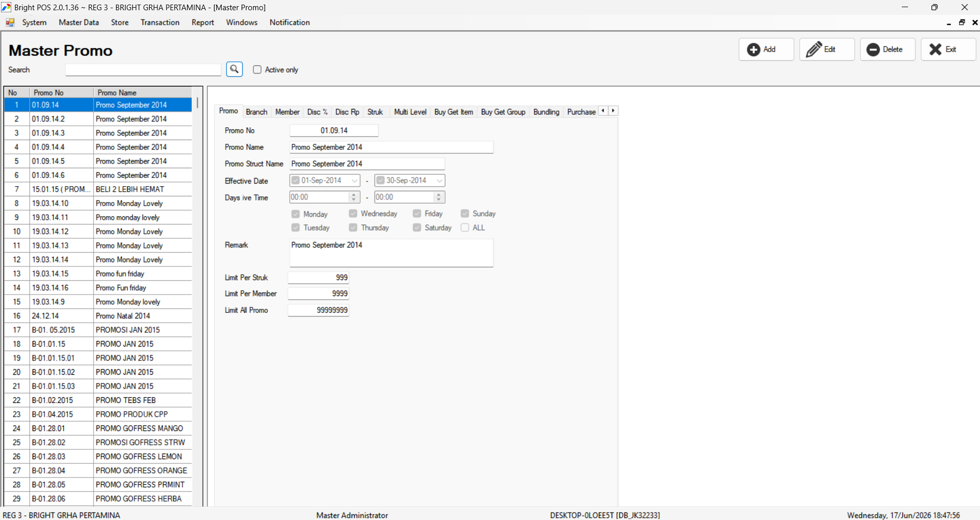Image resolution: width=980 pixels, height=520 pixels.
Task: Switch to the Branch tab
Action: (256, 112)
